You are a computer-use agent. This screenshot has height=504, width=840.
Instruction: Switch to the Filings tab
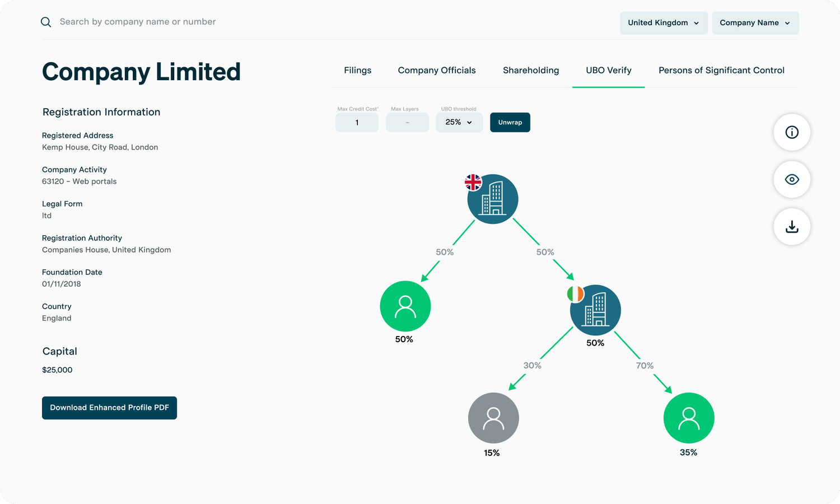click(x=358, y=71)
